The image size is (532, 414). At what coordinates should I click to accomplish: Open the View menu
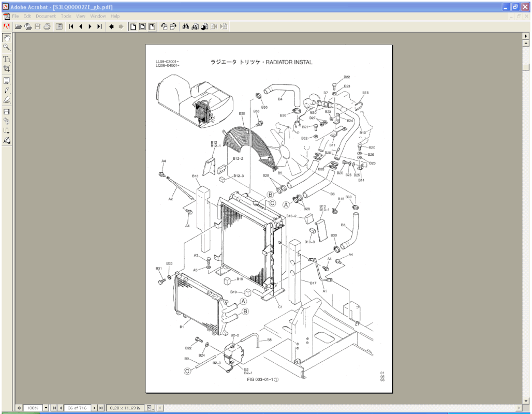click(x=81, y=16)
